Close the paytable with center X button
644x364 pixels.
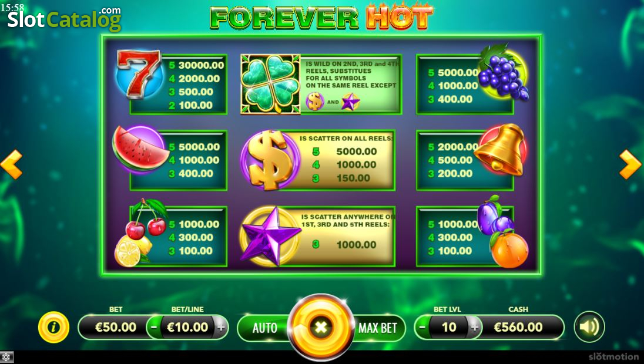(x=321, y=327)
